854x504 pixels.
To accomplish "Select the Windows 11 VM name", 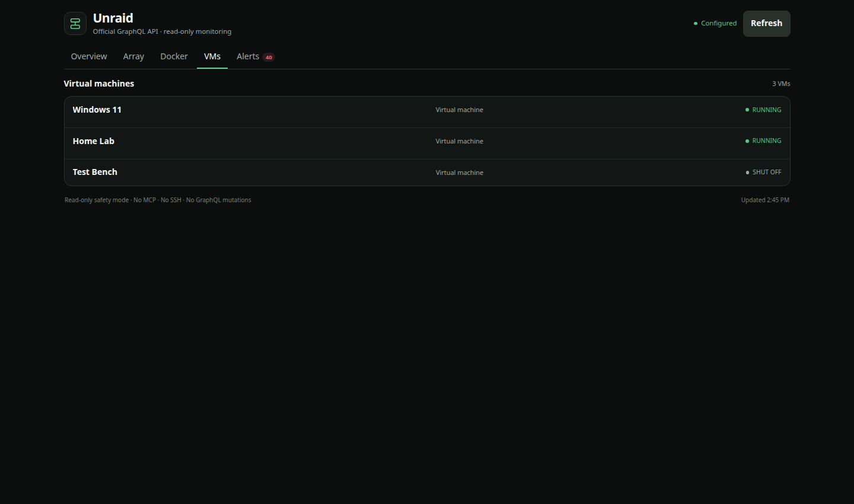I will (97, 110).
